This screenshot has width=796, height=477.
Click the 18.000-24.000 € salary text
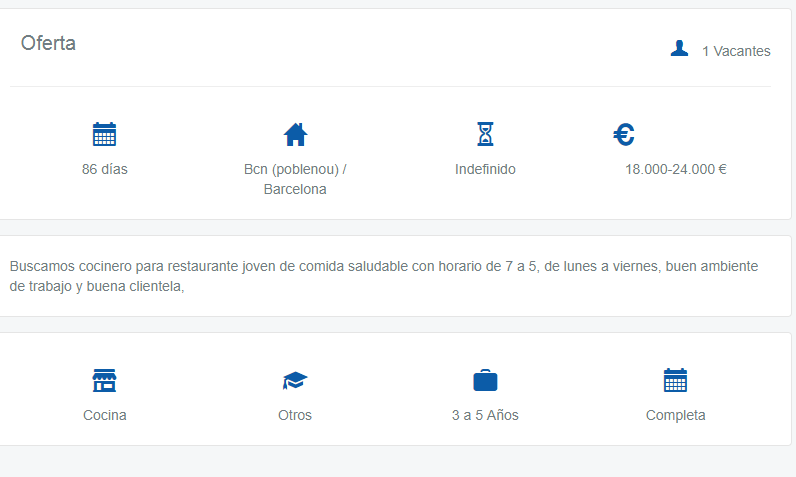point(675,169)
